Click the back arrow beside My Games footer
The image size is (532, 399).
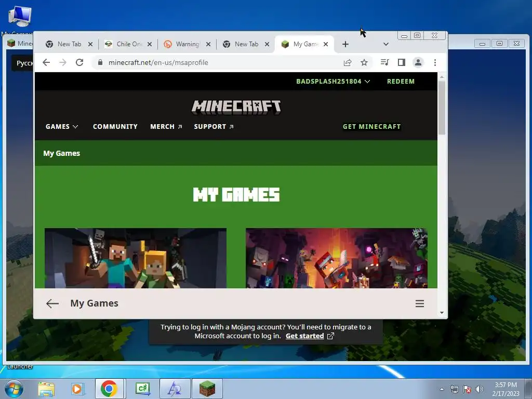(x=52, y=303)
